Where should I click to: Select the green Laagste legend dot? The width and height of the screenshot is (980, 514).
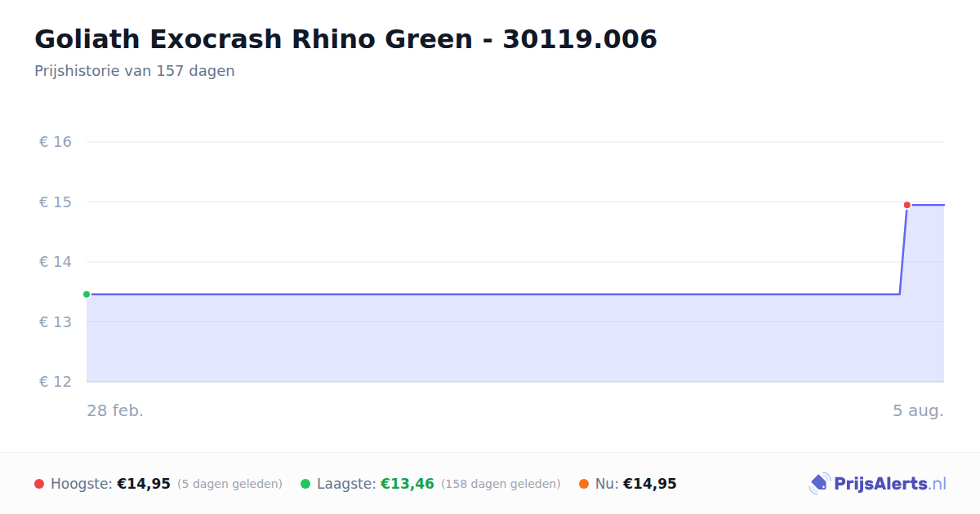pyautogui.click(x=305, y=484)
